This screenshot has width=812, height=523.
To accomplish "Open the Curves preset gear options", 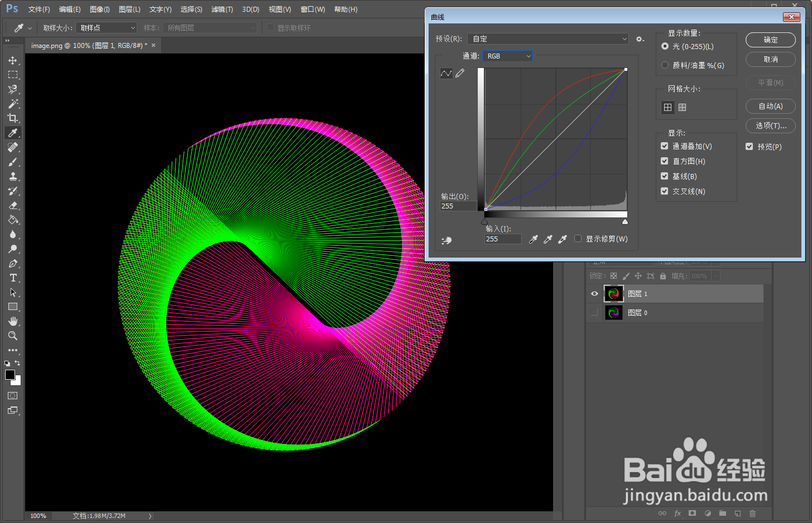I will 640,39.
